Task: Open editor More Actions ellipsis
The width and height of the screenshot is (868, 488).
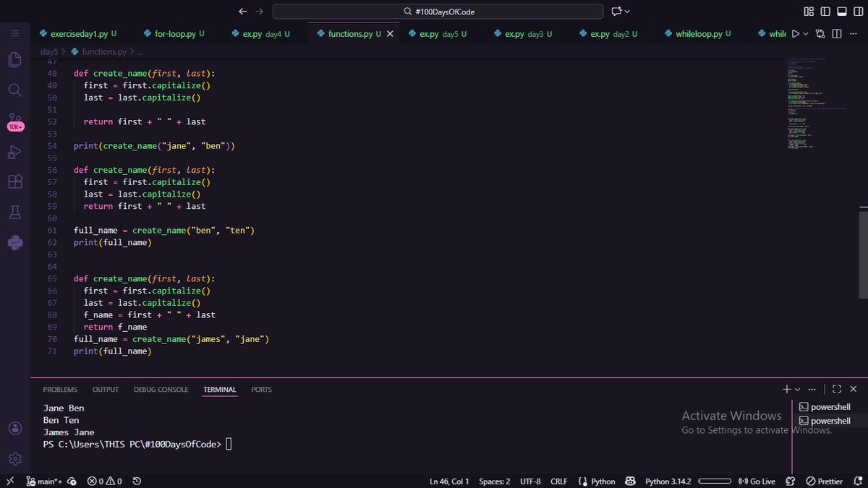Action: coord(854,34)
